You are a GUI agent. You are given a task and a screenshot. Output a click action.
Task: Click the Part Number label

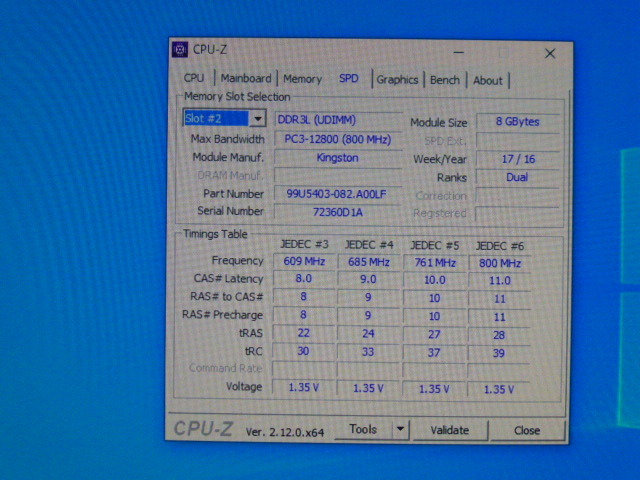(233, 193)
